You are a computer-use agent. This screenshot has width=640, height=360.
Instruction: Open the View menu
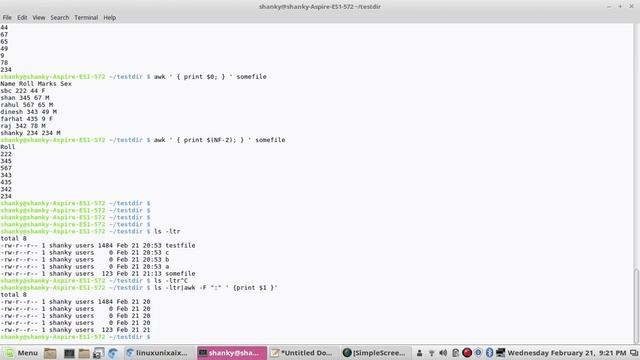coord(39,18)
